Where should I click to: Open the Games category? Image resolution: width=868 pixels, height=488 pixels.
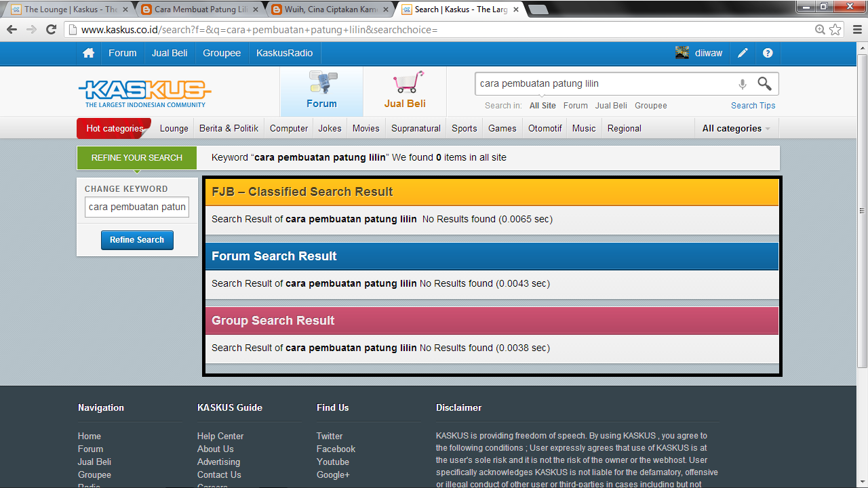(x=502, y=128)
